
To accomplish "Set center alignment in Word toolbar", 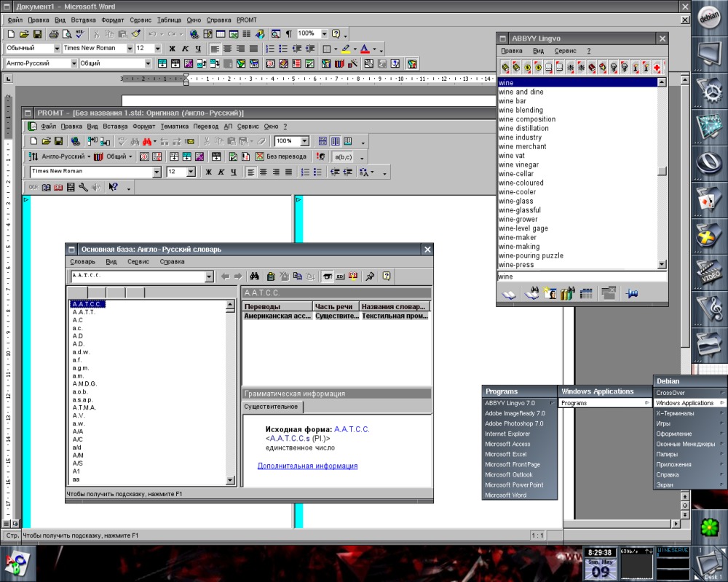I will point(227,49).
